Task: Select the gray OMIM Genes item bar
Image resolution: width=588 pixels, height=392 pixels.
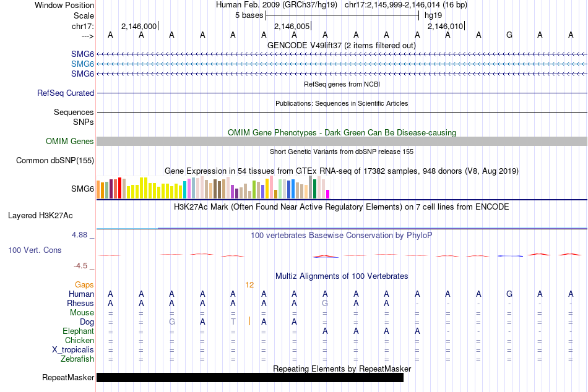Action: tap(342, 142)
